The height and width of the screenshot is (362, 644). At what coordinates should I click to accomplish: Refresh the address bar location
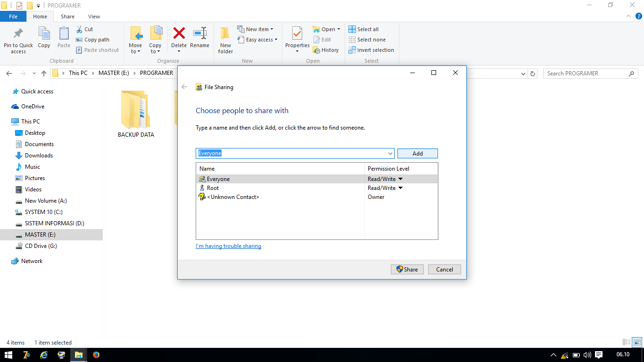(533, 74)
